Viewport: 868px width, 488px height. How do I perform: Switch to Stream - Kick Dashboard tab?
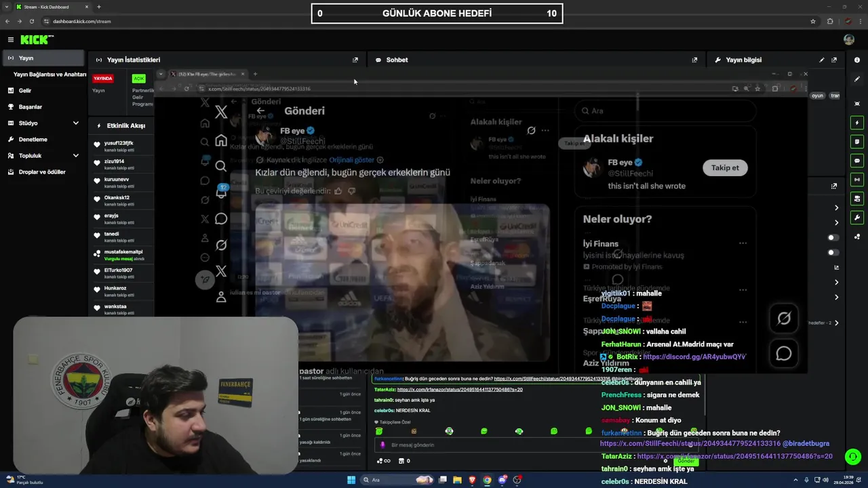click(x=53, y=7)
